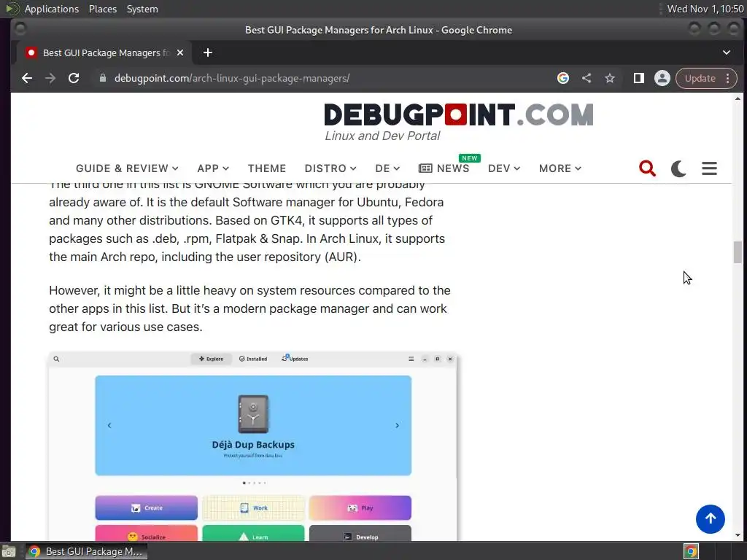Screen dimensions: 747x560
Task: Click the Chrome icon in bottom tray
Action: [691, 551]
